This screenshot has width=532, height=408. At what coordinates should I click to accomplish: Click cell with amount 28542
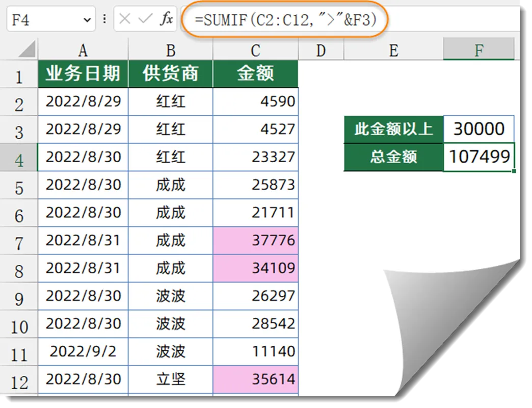click(x=255, y=324)
